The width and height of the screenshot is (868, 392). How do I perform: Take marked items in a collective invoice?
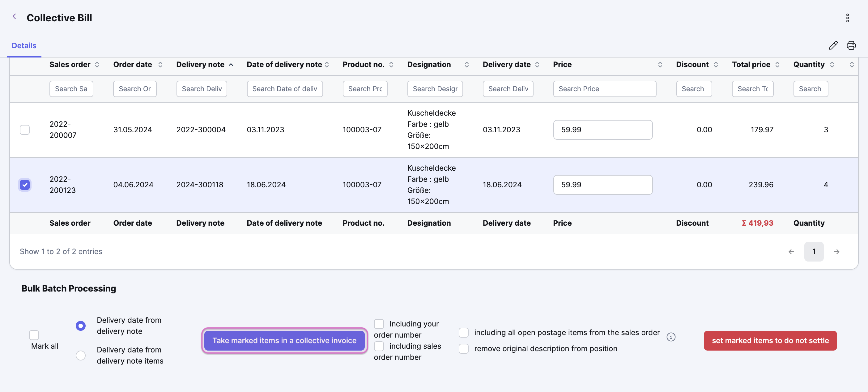(284, 340)
